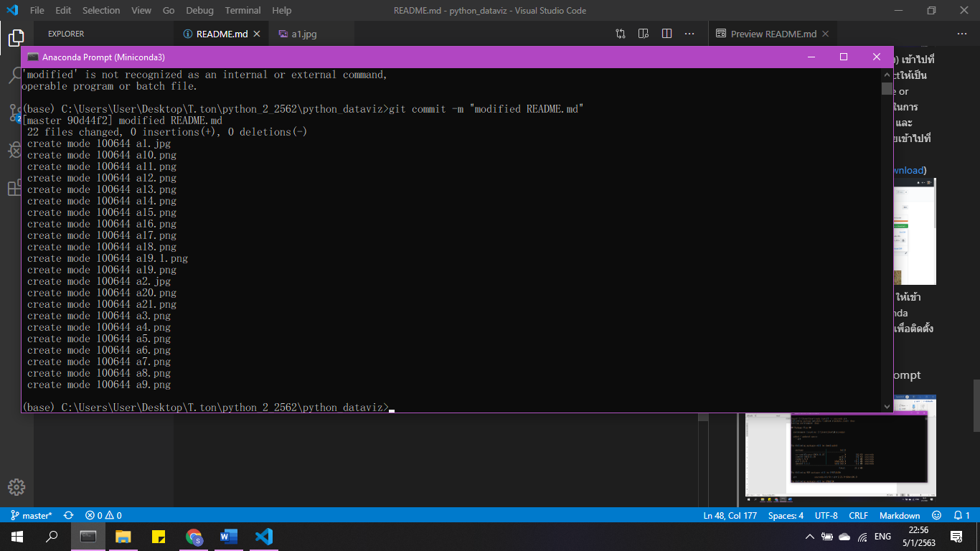Select encoding UTF-8 in status bar
980x551 pixels.
(x=826, y=515)
